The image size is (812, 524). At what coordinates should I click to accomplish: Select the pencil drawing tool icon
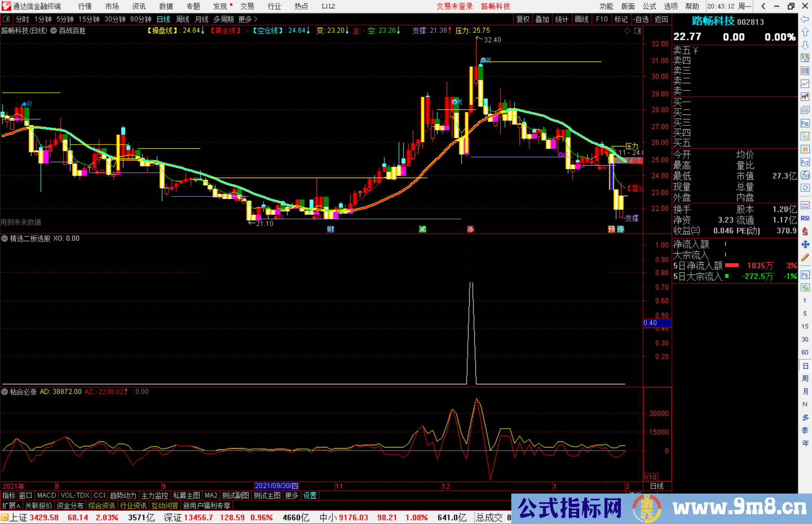coord(805,258)
